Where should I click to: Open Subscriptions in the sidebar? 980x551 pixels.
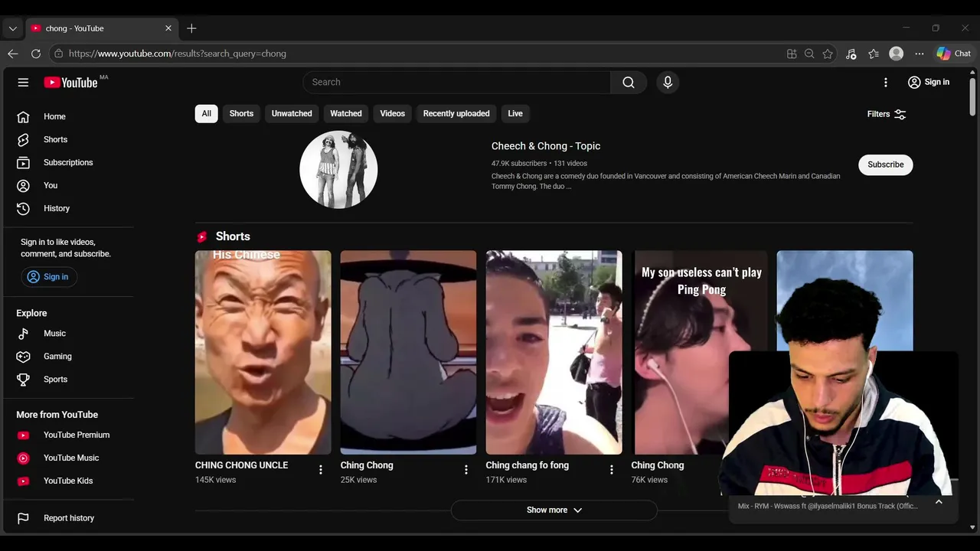click(x=69, y=162)
